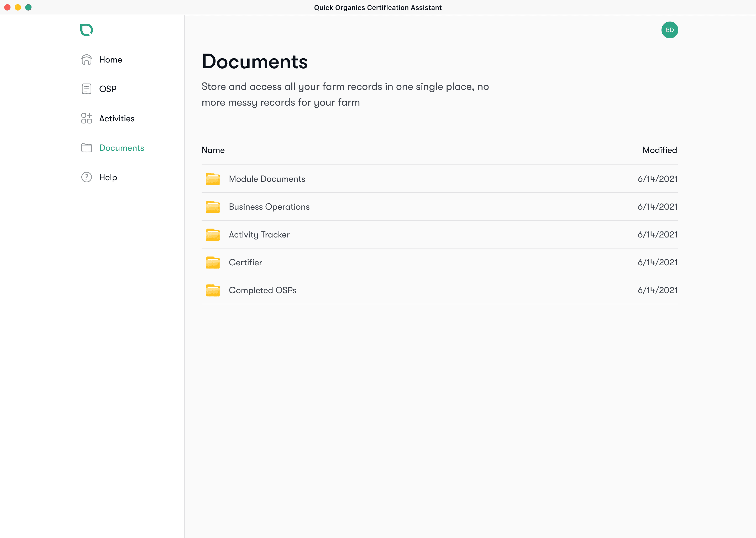Image resolution: width=756 pixels, height=538 pixels.
Task: Open Activity Tracker folder name
Action: pos(259,235)
